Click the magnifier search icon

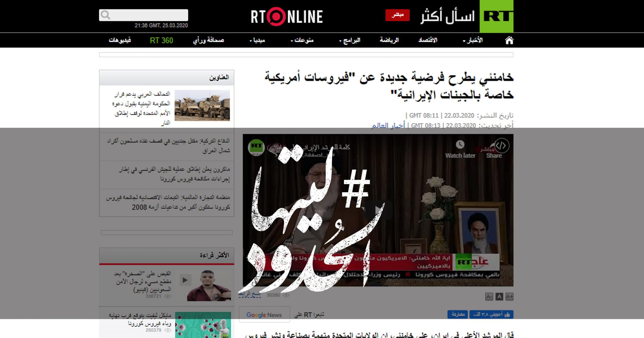tap(105, 15)
